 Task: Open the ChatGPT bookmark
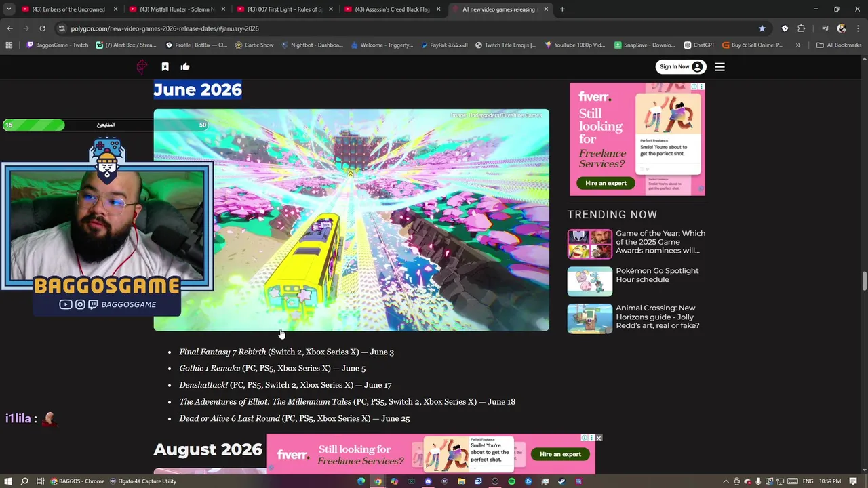699,45
